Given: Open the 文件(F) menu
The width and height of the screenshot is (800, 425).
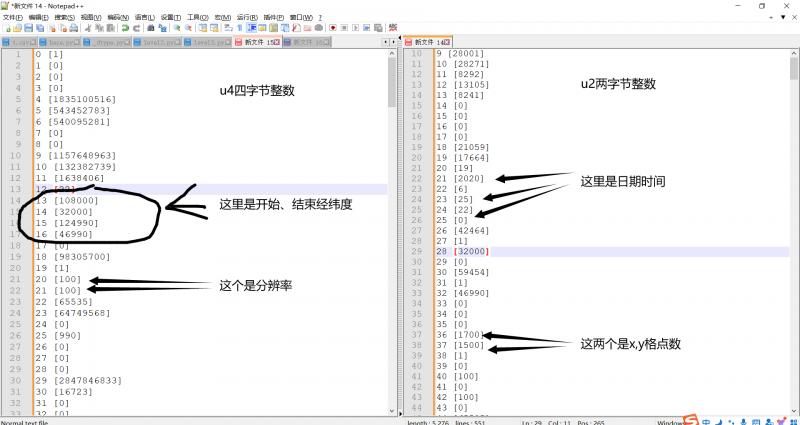Looking at the screenshot, I should [12, 17].
